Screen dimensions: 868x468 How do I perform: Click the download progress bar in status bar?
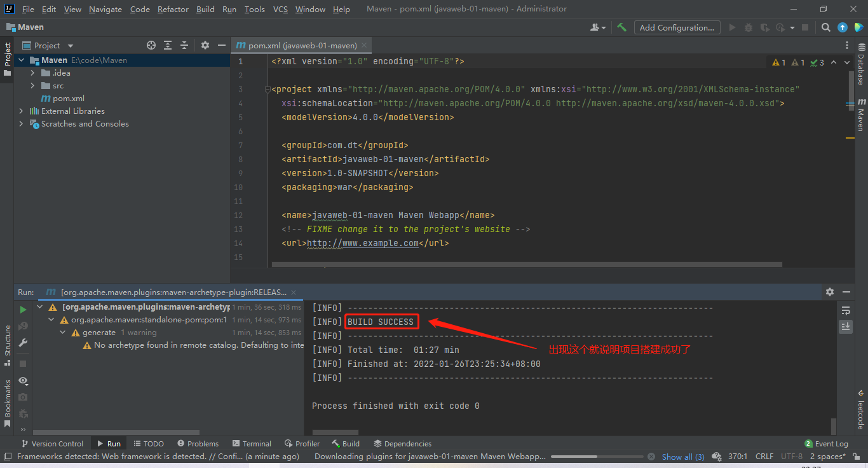tap(597, 457)
